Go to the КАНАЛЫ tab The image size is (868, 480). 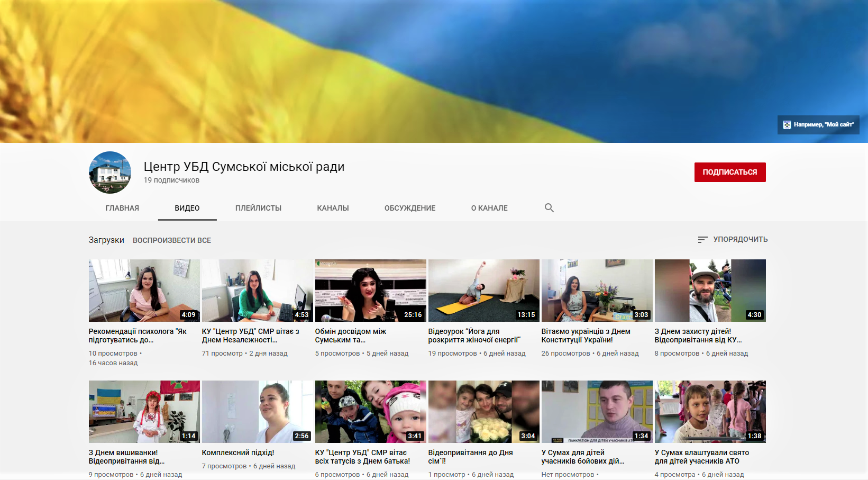click(x=333, y=208)
